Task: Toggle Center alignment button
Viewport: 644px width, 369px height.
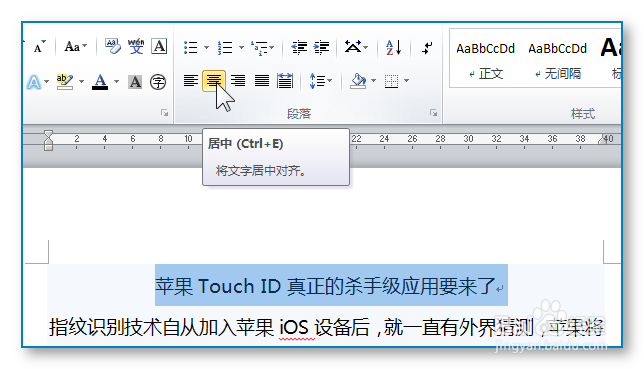Action: 214,81
